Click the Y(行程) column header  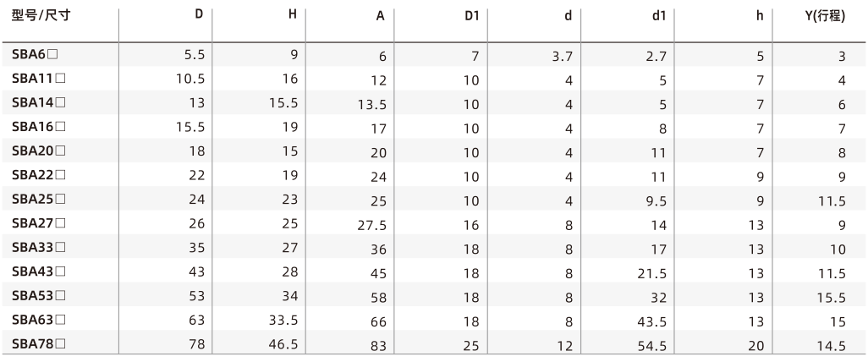(824, 16)
